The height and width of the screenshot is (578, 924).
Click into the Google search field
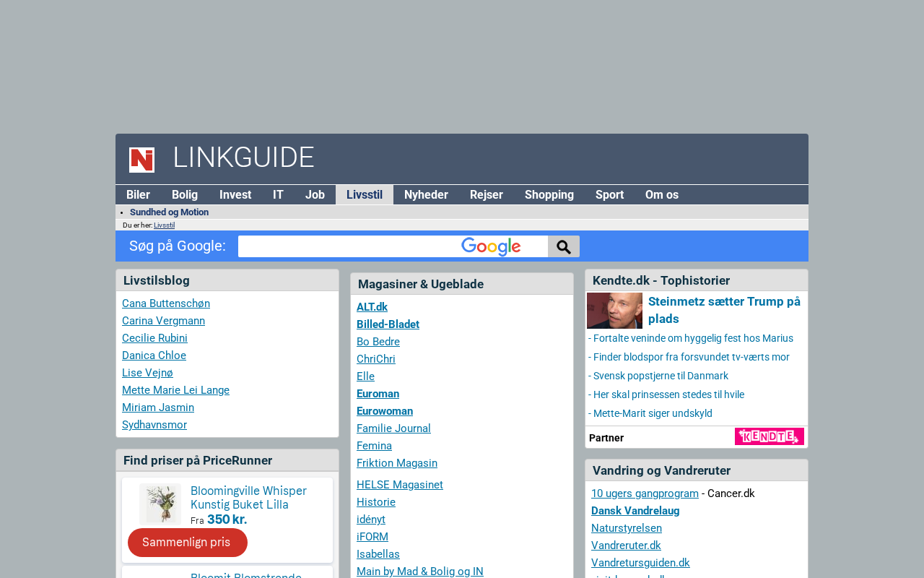pos(393,246)
